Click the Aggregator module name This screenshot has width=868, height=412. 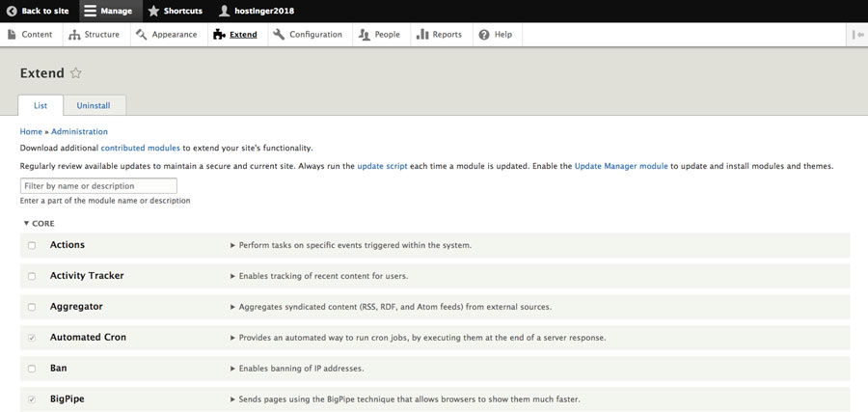(76, 306)
